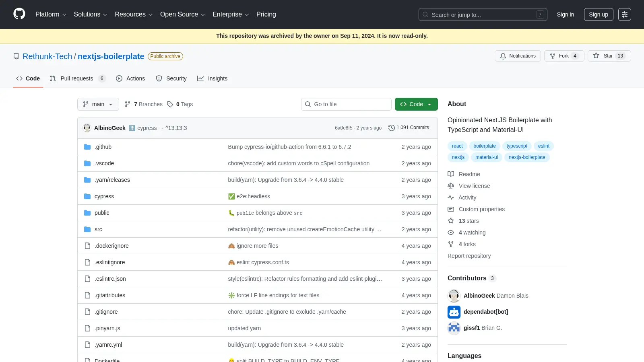Expand the Open Source menu

pos(183,14)
